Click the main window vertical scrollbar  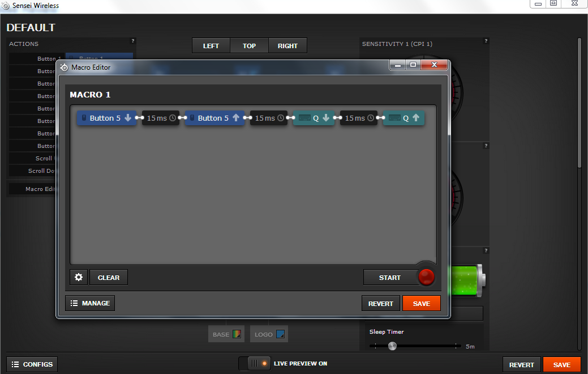pyautogui.click(x=580, y=103)
